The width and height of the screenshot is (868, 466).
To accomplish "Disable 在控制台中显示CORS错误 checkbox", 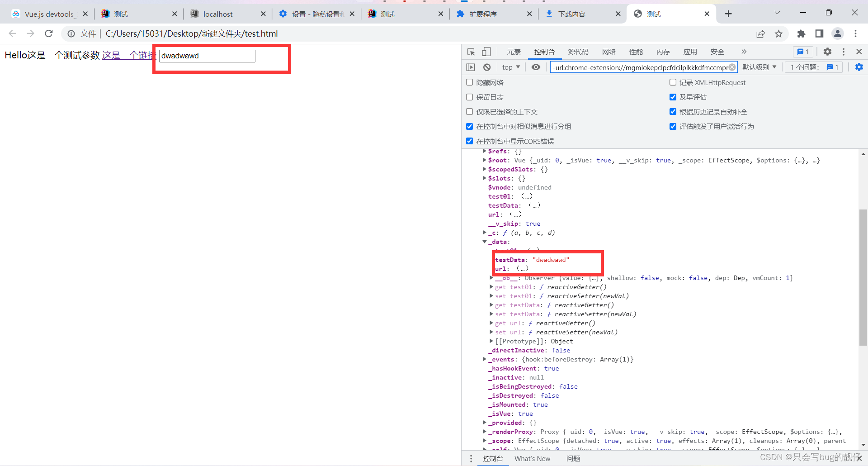I will [x=470, y=141].
